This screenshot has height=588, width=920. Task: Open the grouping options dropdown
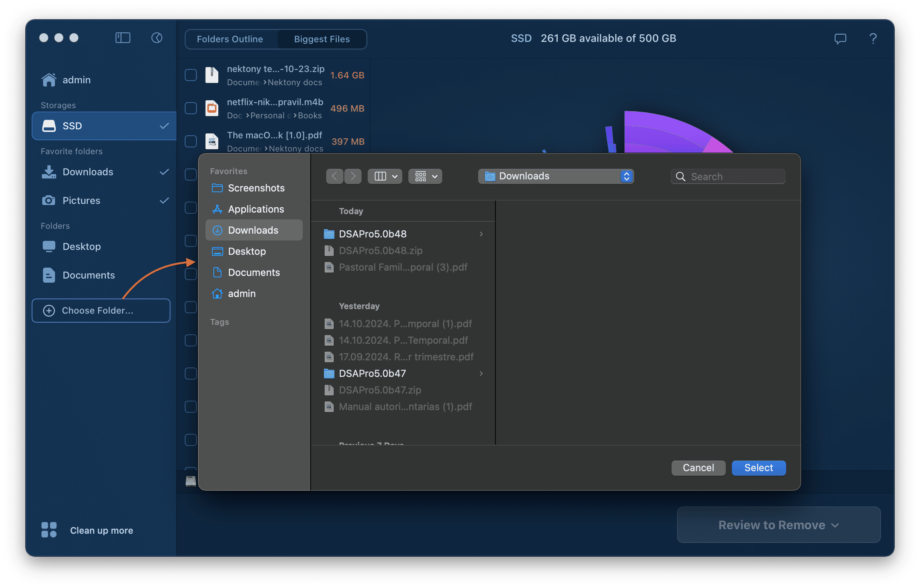425,176
